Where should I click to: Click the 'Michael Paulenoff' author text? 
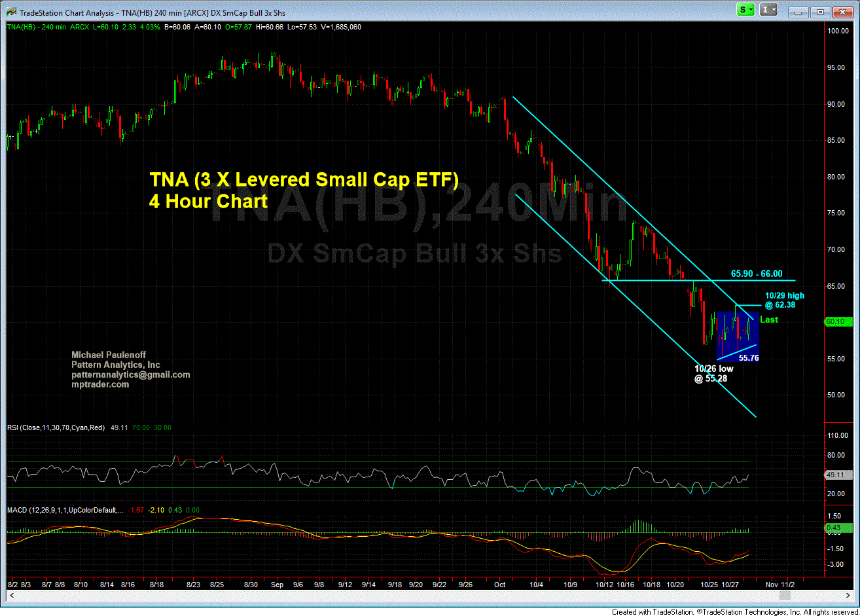(107, 355)
